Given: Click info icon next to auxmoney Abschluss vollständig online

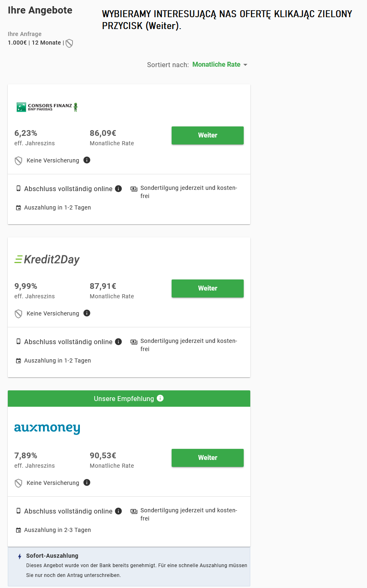Looking at the screenshot, I should pyautogui.click(x=118, y=511).
